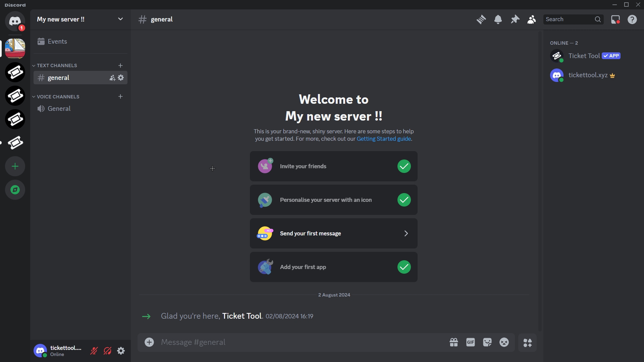
Task: Toggle headphone deafen in user panel
Action: click(x=107, y=351)
